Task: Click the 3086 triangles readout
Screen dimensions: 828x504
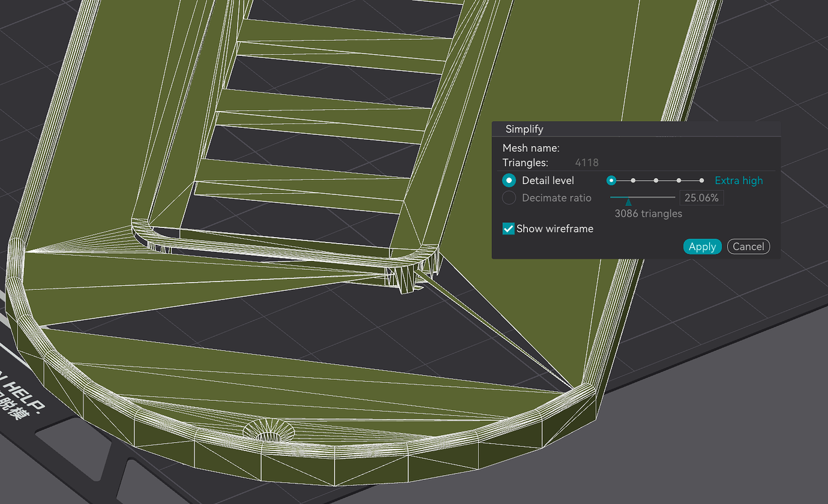Action: pos(648,214)
